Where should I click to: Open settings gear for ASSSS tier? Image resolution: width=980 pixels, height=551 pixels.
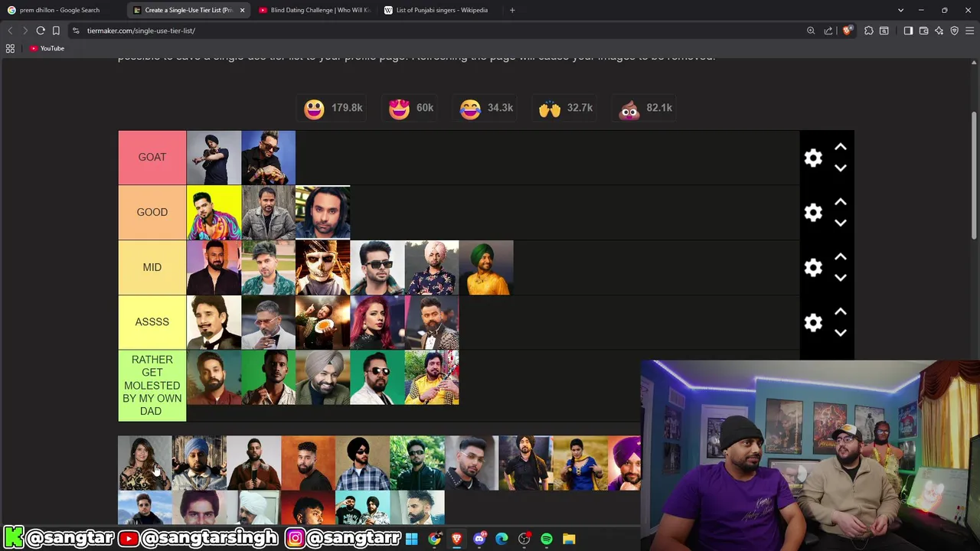click(x=813, y=323)
